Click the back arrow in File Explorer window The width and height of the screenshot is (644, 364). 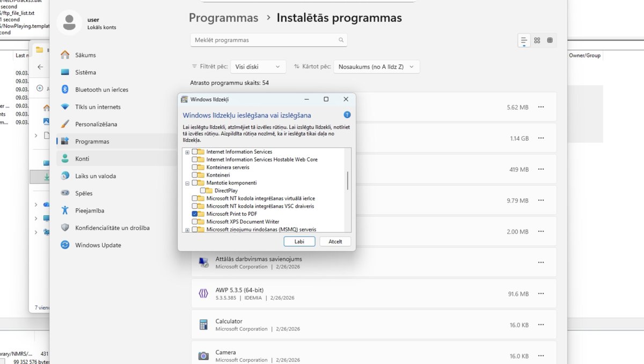coord(40,67)
